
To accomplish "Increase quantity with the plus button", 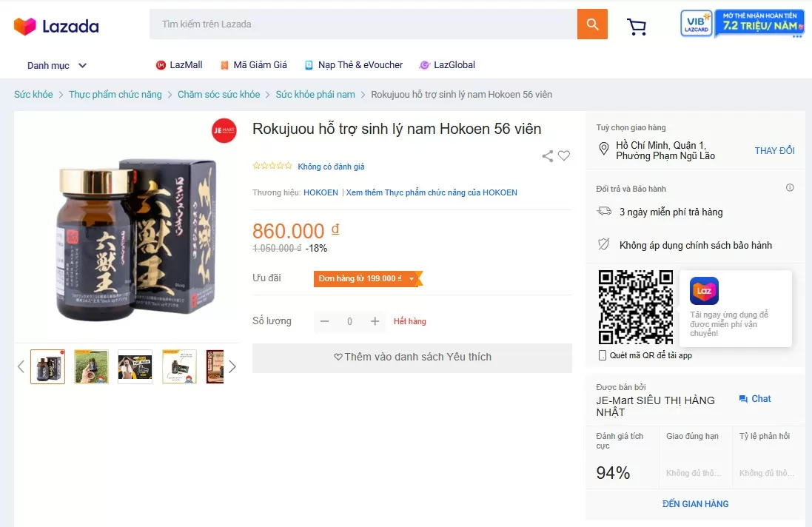I will 375,321.
